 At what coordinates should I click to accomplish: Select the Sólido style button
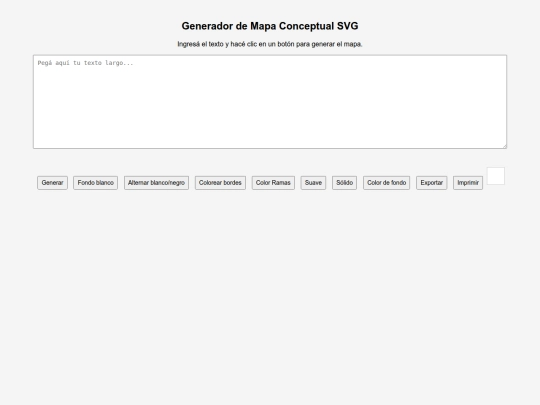(x=344, y=183)
